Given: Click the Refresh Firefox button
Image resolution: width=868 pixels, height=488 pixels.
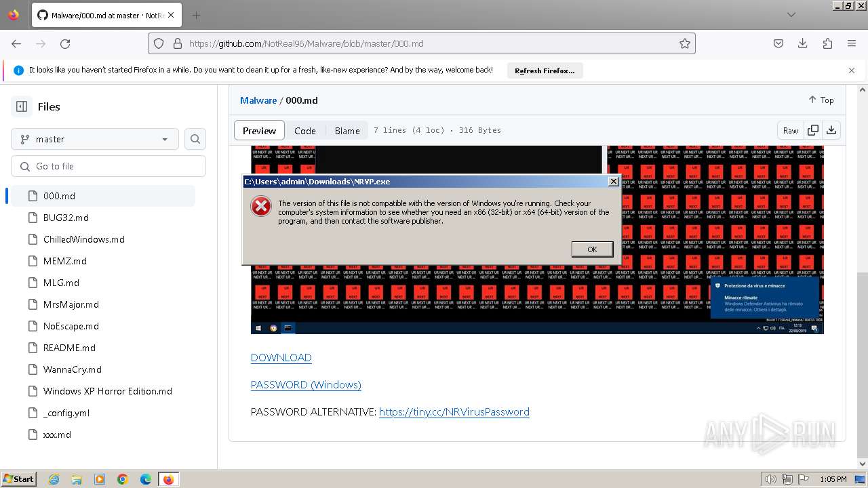Looking at the screenshot, I should [545, 70].
